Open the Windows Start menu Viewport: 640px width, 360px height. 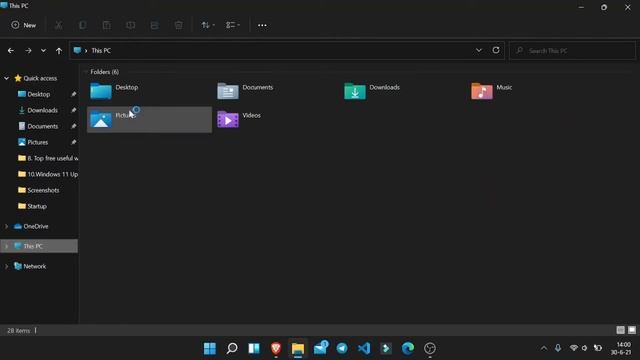(x=210, y=348)
